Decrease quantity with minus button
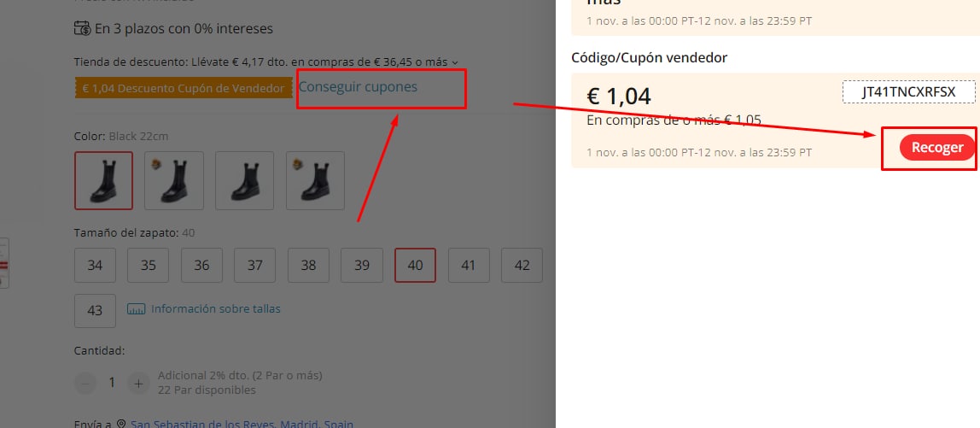Viewport: 980px width, 428px height. (x=85, y=383)
